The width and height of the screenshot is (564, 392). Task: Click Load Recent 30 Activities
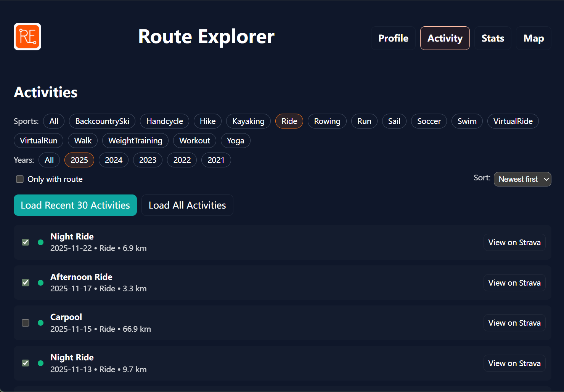click(x=75, y=205)
